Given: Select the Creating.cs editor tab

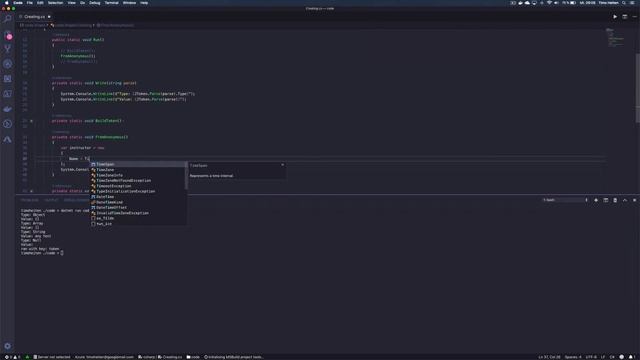Looking at the screenshot, I should (34, 17).
